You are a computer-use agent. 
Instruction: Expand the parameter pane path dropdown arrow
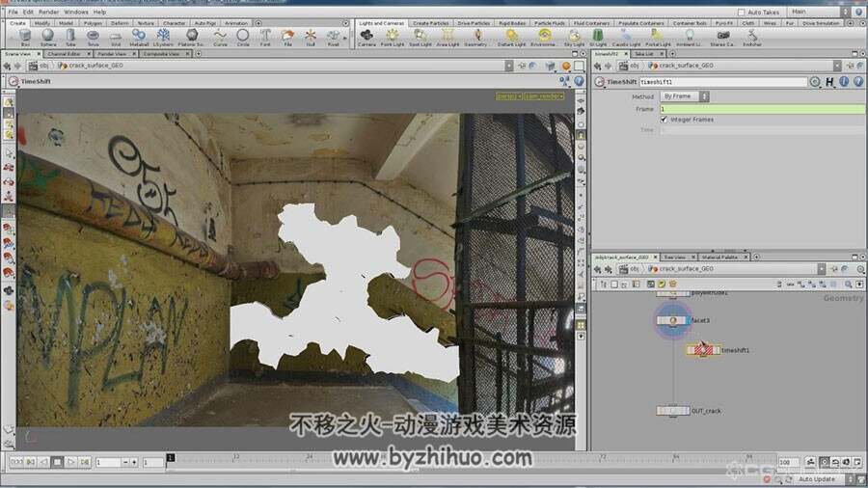837,66
